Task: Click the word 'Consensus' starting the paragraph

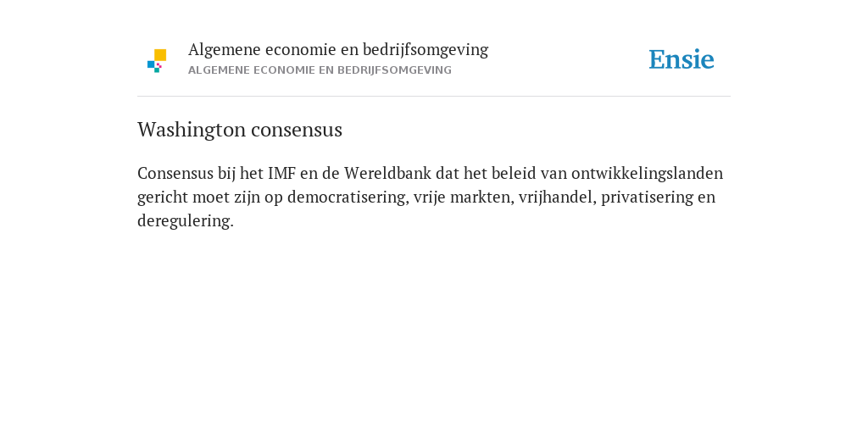Action: point(175,173)
